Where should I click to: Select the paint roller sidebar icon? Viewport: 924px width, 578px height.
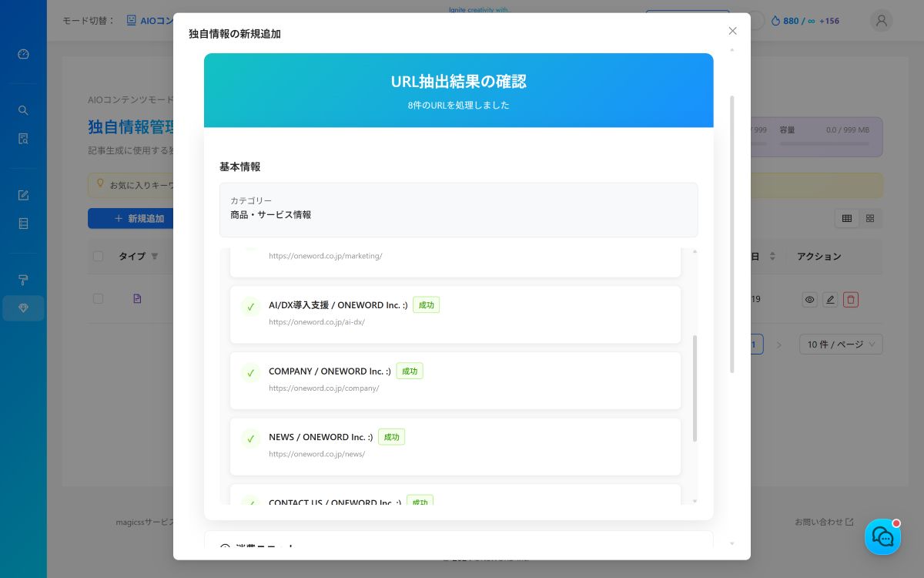pos(22,280)
